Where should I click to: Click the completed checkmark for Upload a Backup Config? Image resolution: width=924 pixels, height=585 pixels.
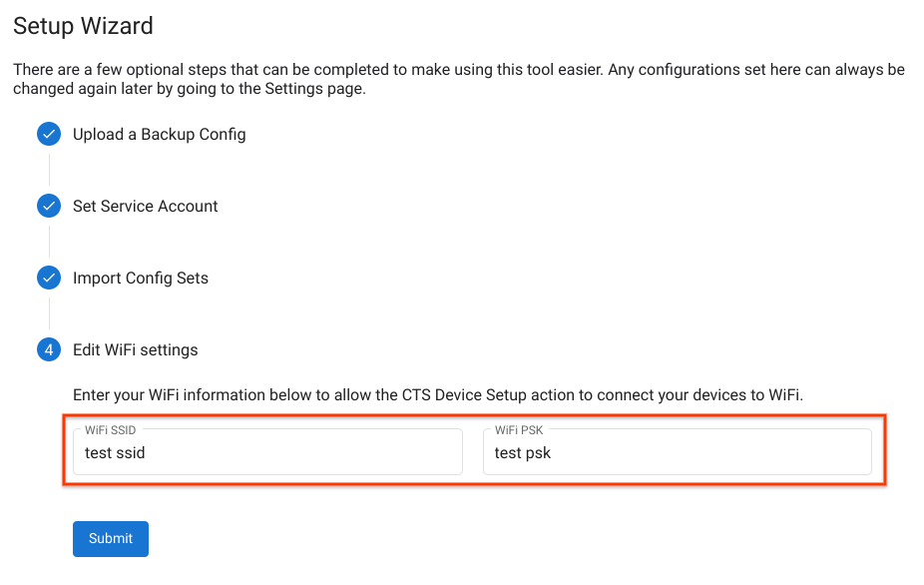(x=49, y=134)
